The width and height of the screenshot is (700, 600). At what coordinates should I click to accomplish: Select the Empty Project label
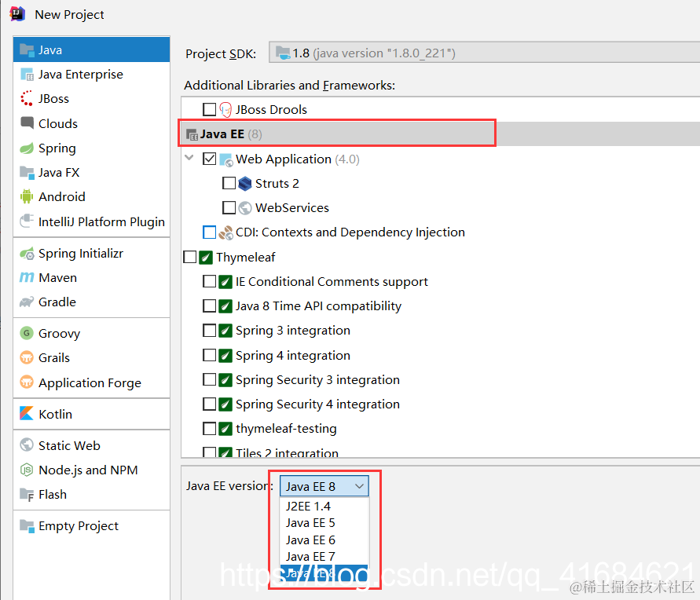click(x=79, y=526)
